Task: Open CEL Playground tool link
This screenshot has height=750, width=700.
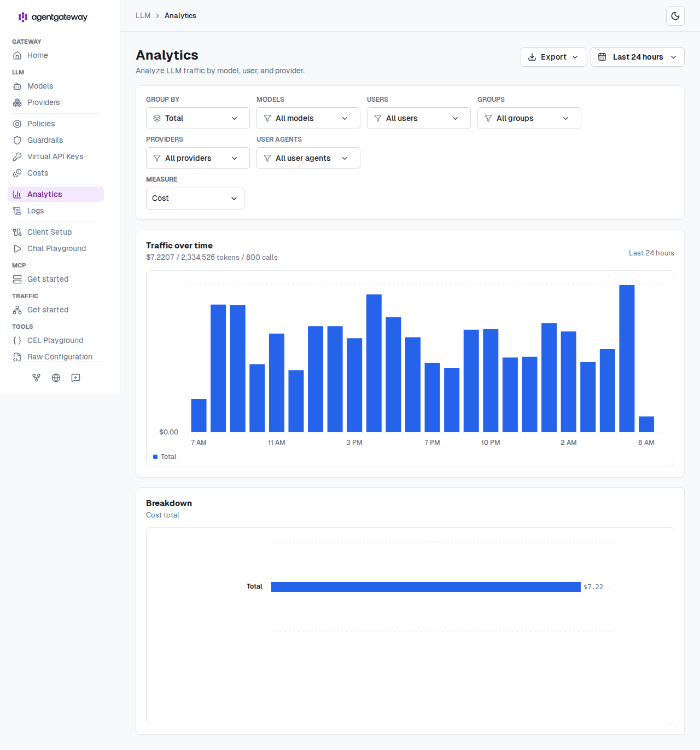Action: (x=56, y=340)
